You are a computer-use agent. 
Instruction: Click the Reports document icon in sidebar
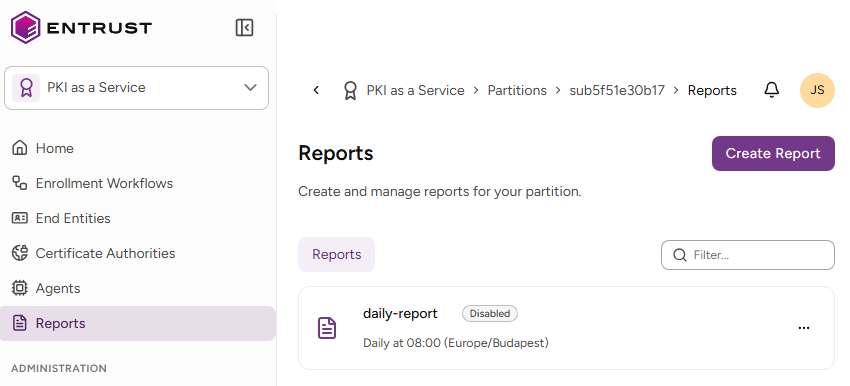click(20, 324)
